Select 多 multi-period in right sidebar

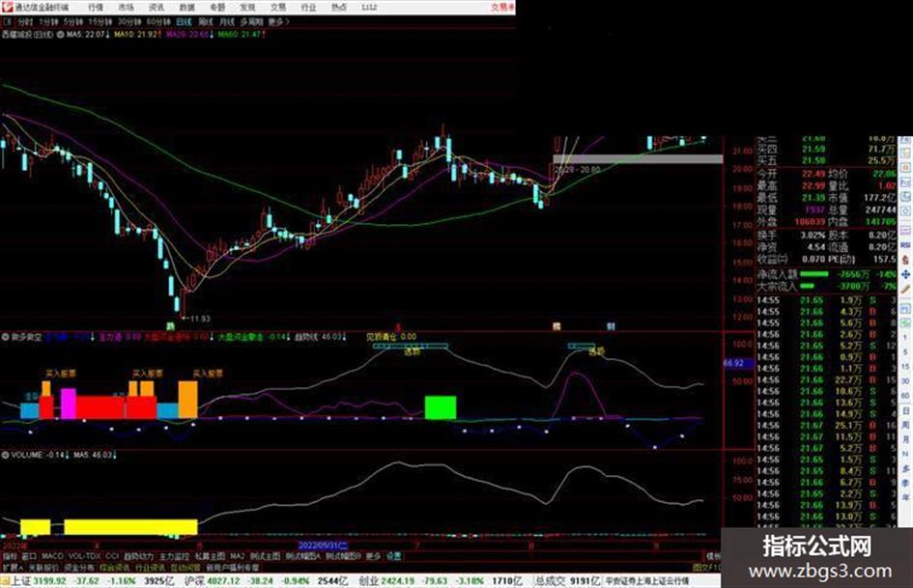tap(905, 467)
